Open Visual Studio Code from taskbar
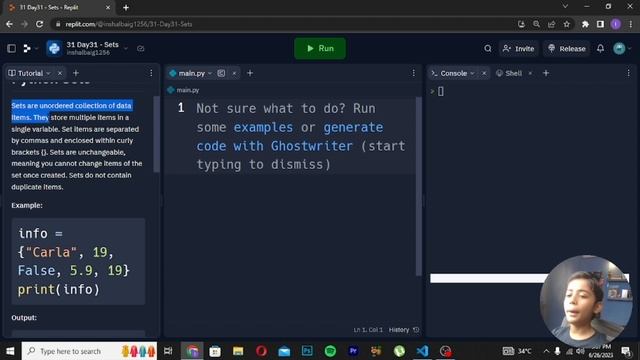 (422, 351)
